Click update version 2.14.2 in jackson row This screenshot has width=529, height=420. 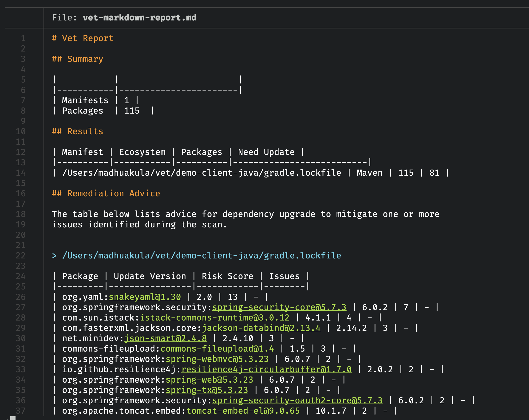pyautogui.click(x=351, y=328)
